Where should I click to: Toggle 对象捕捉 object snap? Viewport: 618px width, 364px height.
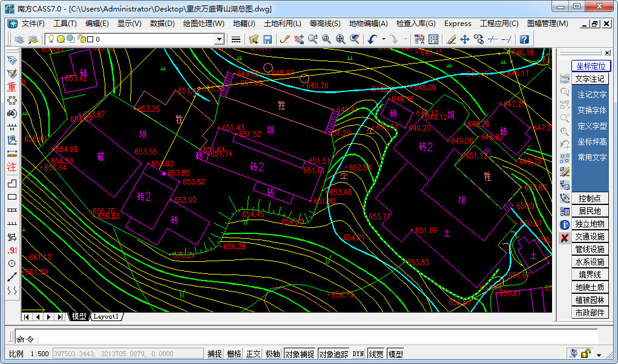(x=300, y=354)
